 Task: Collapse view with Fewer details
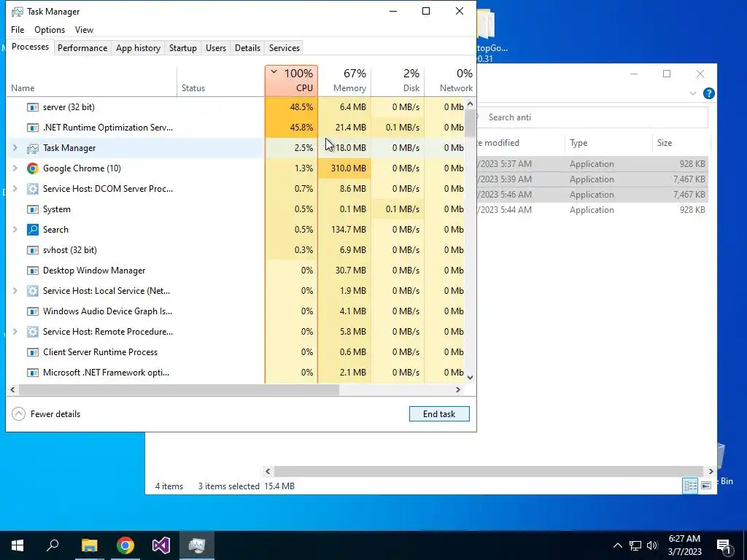(46, 414)
